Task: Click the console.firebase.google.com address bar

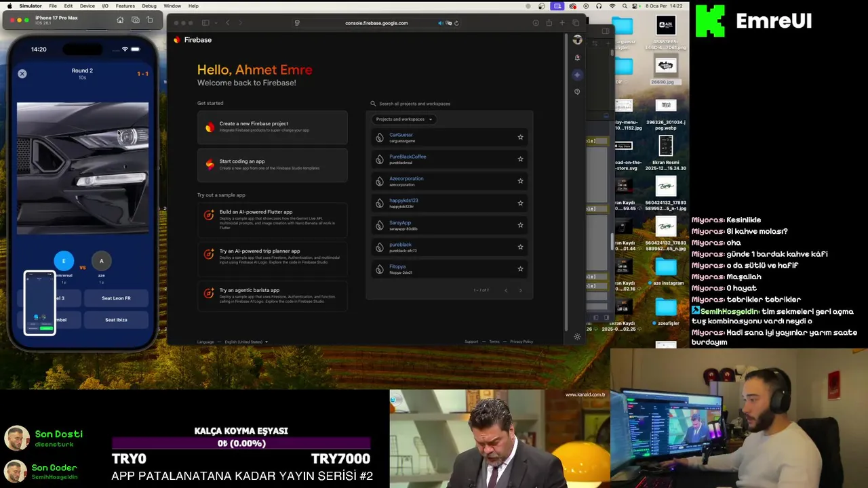Action: tap(376, 23)
